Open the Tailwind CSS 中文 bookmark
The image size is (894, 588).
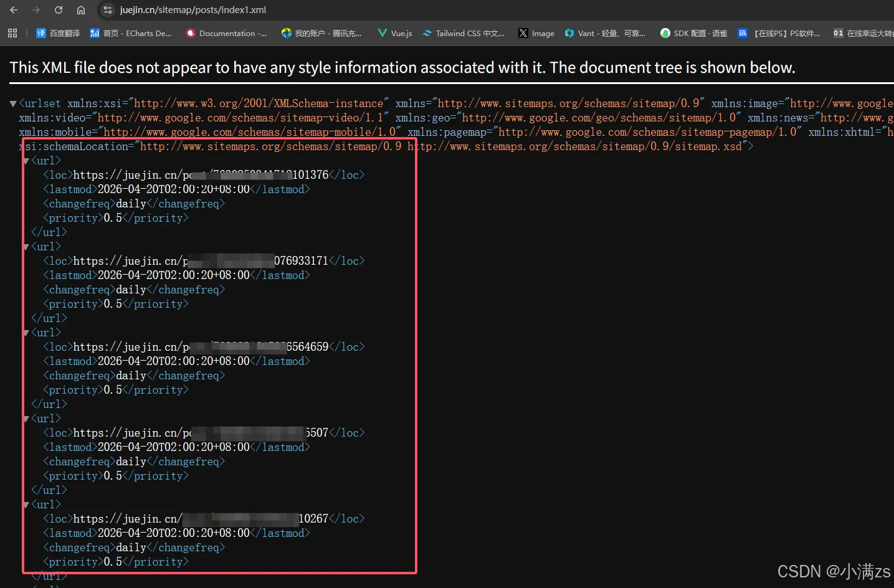coord(464,33)
